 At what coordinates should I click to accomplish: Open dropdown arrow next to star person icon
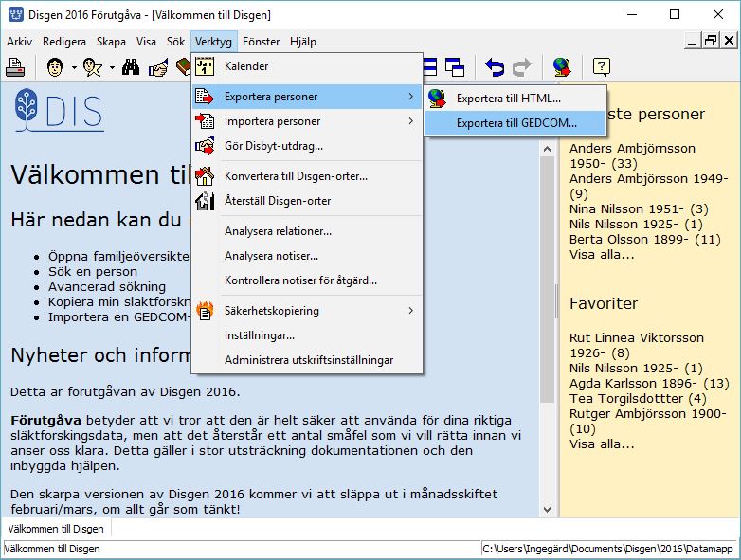(112, 67)
